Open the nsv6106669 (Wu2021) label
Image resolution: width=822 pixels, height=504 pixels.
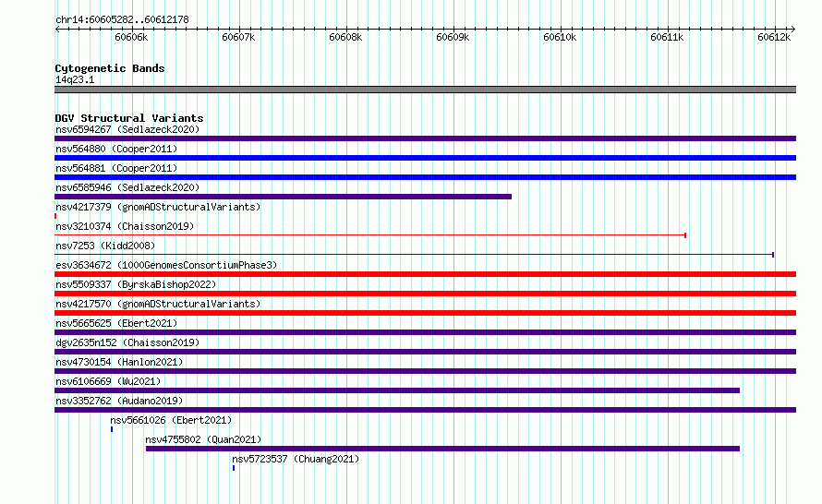click(108, 381)
